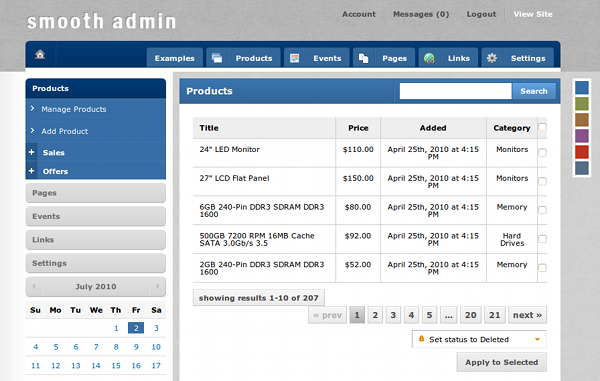Click the smooth admin logo
The width and height of the screenshot is (600, 381).
point(101,21)
